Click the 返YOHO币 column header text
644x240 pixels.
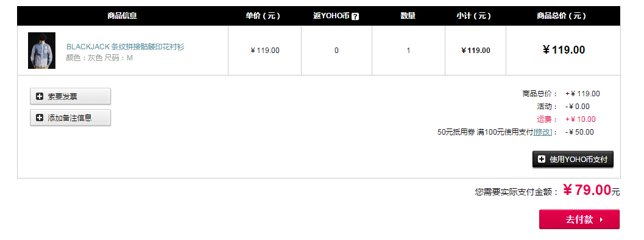pyautogui.click(x=331, y=16)
